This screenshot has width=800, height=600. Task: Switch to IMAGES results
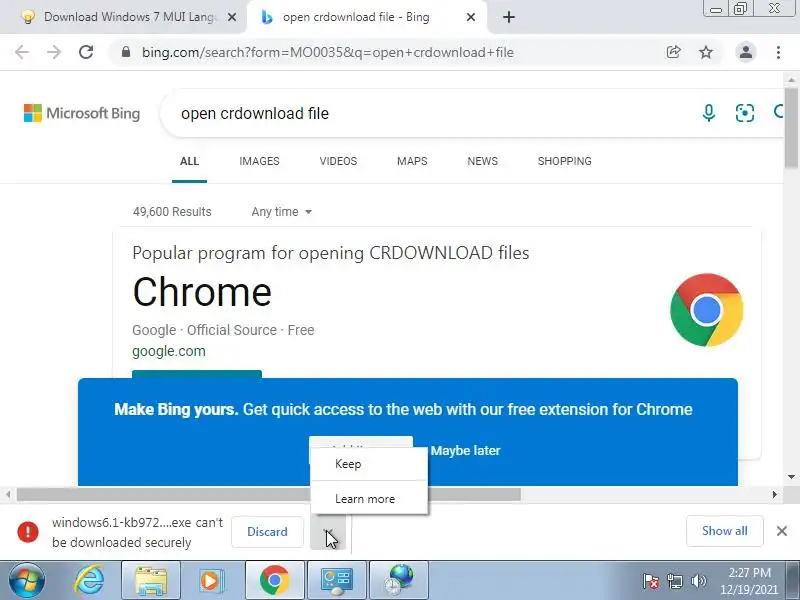(259, 161)
